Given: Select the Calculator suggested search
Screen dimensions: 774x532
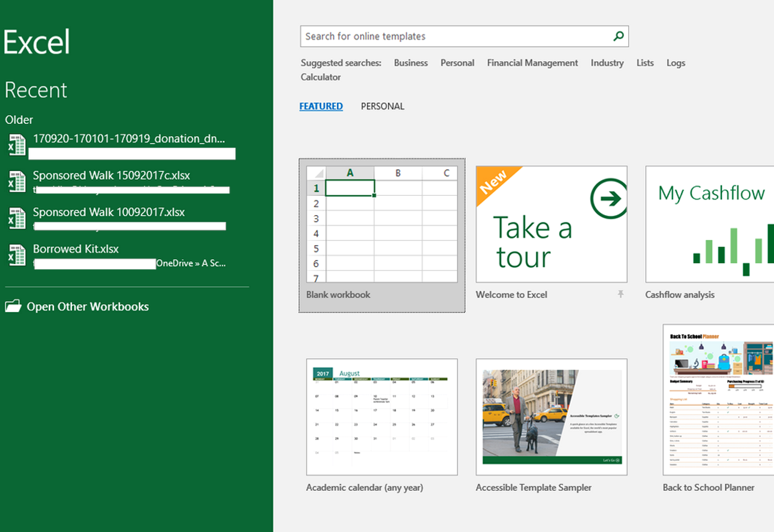Looking at the screenshot, I should [x=321, y=77].
